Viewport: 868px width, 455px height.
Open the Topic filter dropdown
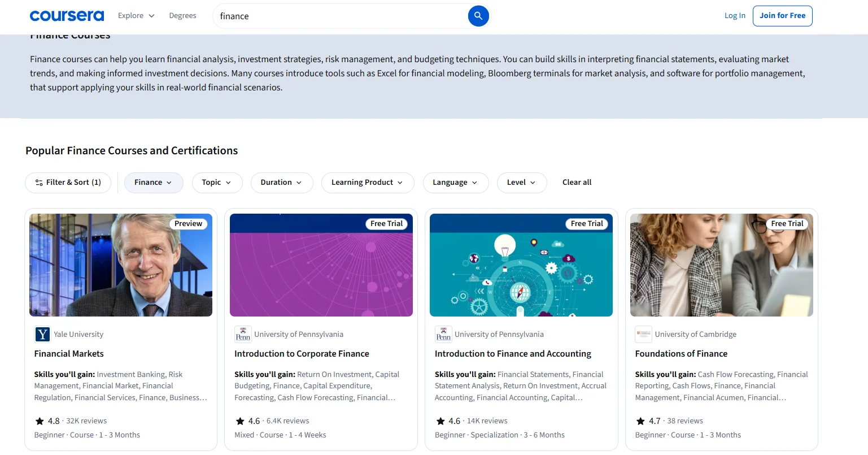(x=217, y=183)
